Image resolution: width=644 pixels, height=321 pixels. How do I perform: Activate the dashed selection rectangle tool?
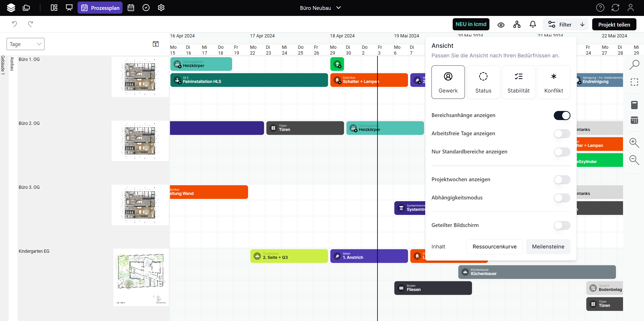(x=634, y=82)
